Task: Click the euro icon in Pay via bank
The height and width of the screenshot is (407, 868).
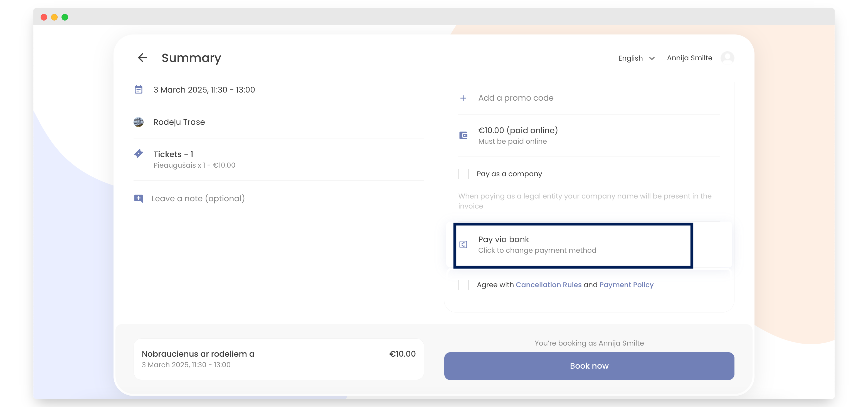Action: point(464,244)
